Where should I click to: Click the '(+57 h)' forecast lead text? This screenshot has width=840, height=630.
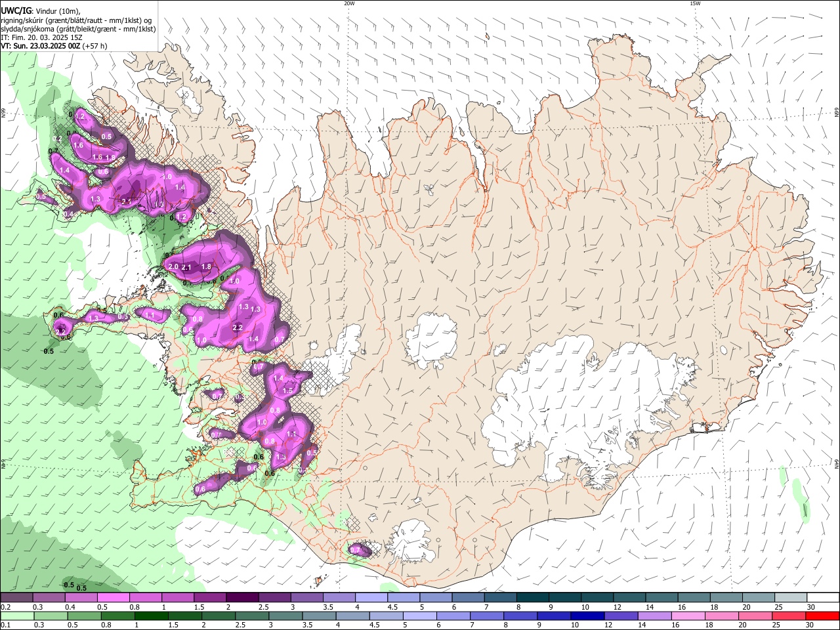pyautogui.click(x=94, y=46)
